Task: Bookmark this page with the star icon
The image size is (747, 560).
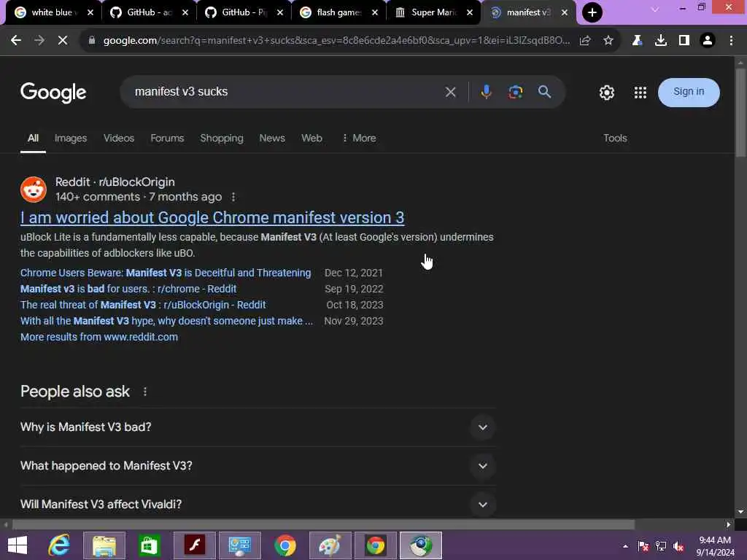Action: coord(608,41)
